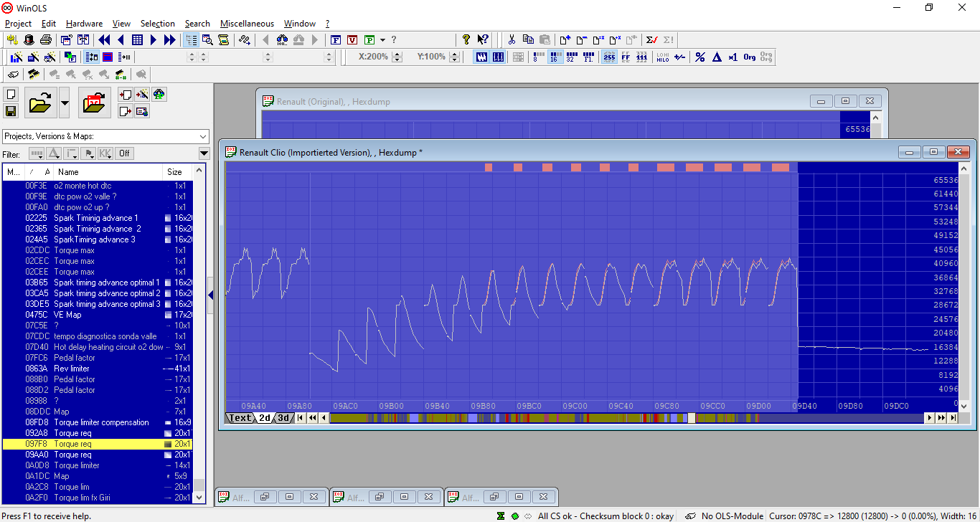
Task: Open the flag Filter dropdown
Action: pos(88,153)
